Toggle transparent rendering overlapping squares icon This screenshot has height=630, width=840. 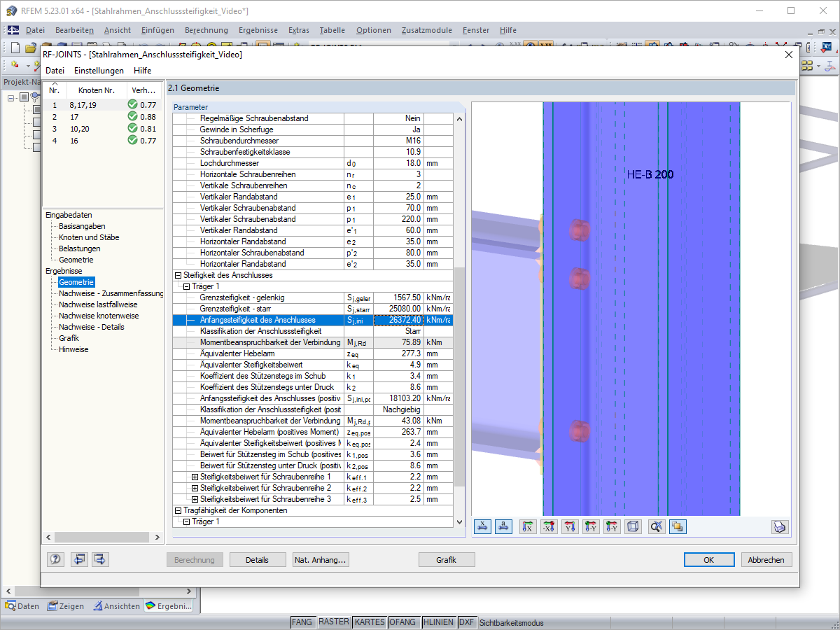(x=677, y=527)
